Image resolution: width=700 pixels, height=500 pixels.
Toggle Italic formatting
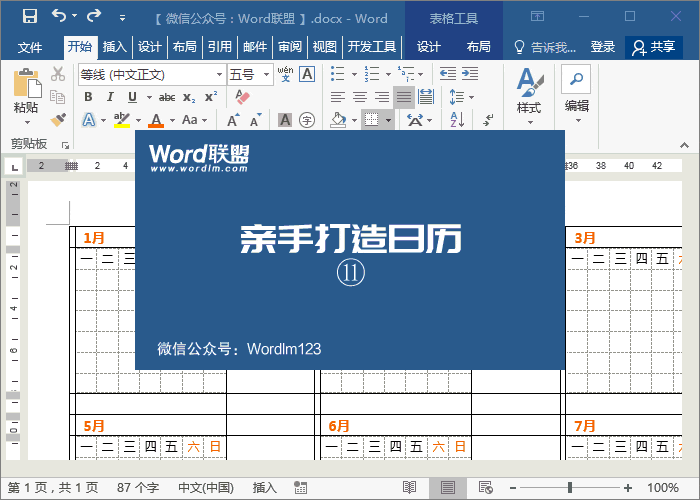coord(110,97)
